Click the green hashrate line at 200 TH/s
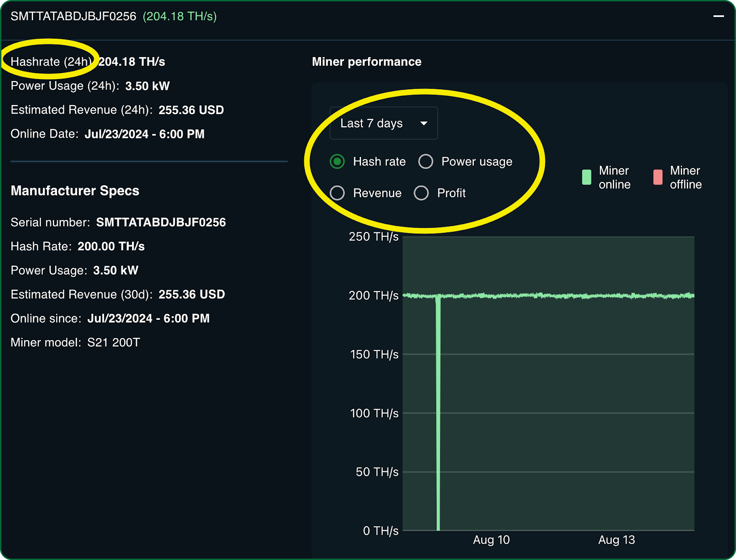 (x=552, y=296)
